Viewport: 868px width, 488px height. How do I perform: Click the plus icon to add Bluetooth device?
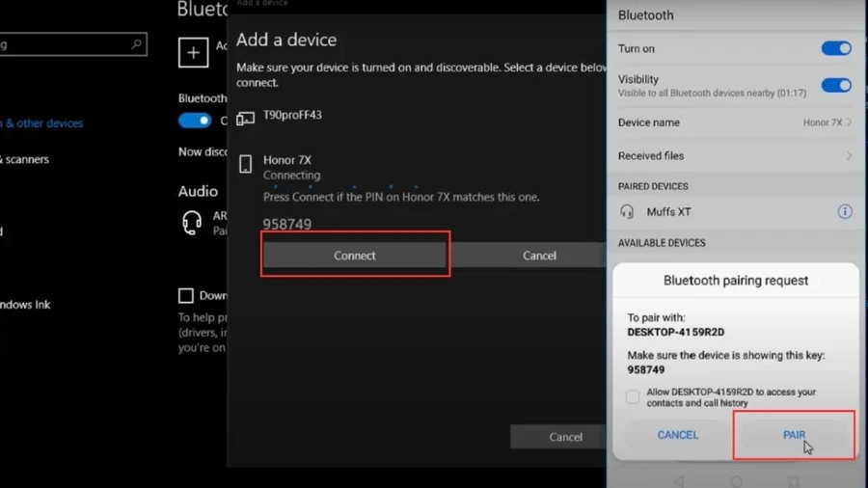[193, 53]
